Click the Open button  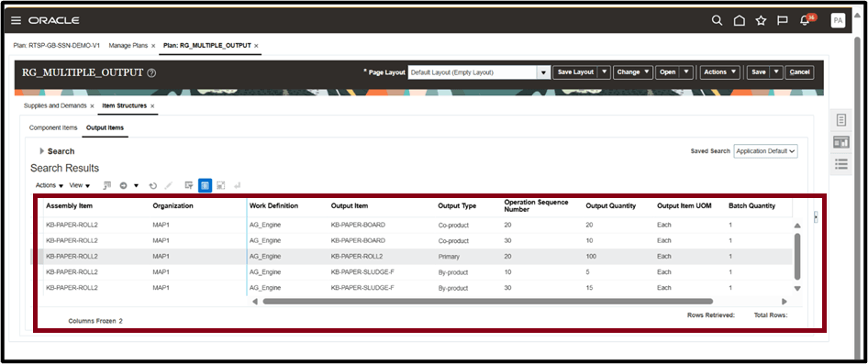coord(668,72)
